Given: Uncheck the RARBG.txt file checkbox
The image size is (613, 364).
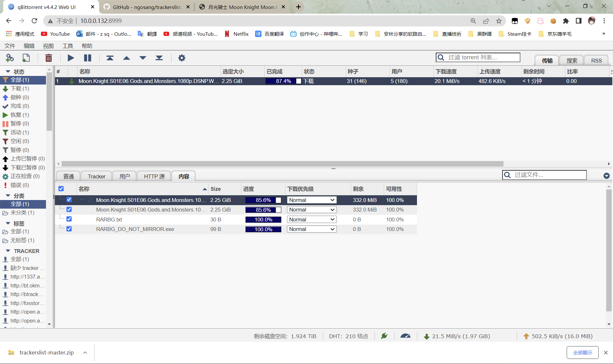Looking at the screenshot, I should coord(69,219).
